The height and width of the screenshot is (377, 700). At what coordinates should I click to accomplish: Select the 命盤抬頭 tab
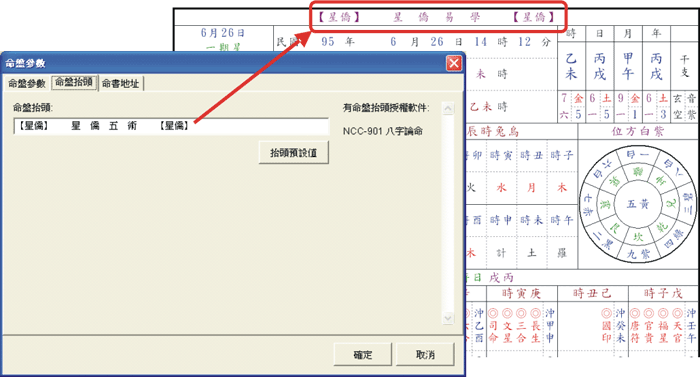tap(74, 82)
